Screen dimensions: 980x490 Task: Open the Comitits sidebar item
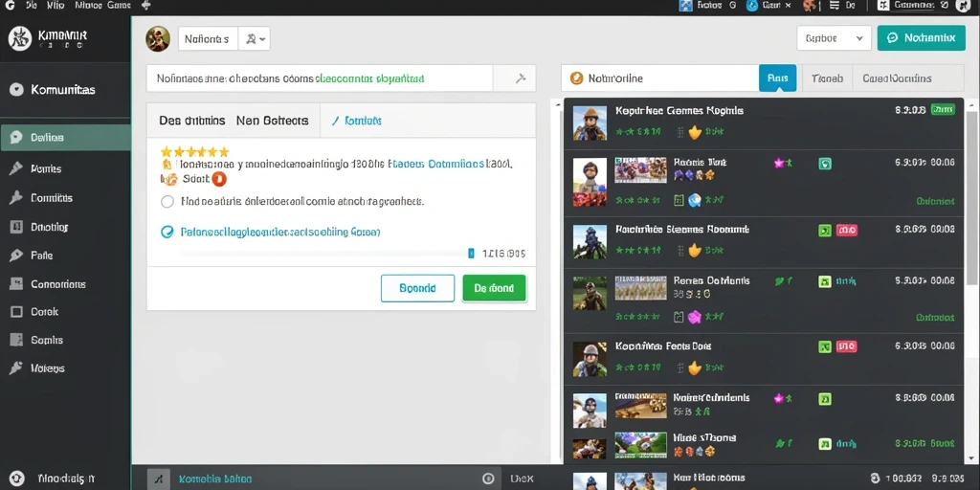[52, 198]
